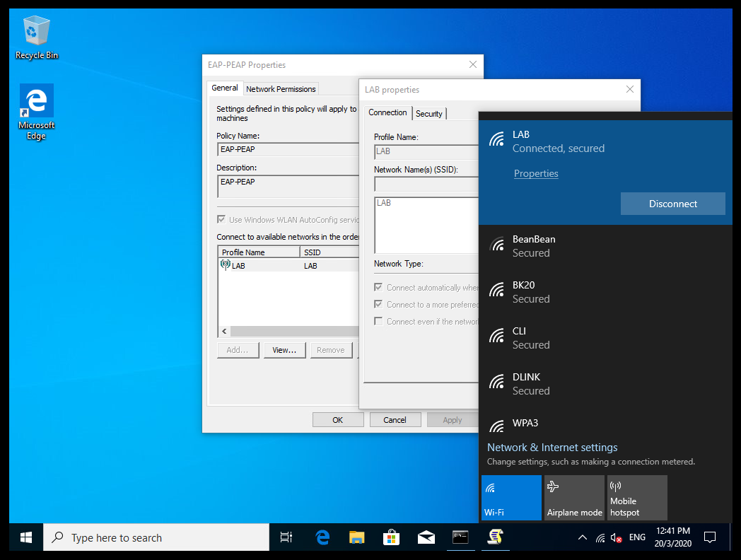Open Task View on the taskbar
Screen dimensions: 741x560
pyautogui.click(x=286, y=537)
